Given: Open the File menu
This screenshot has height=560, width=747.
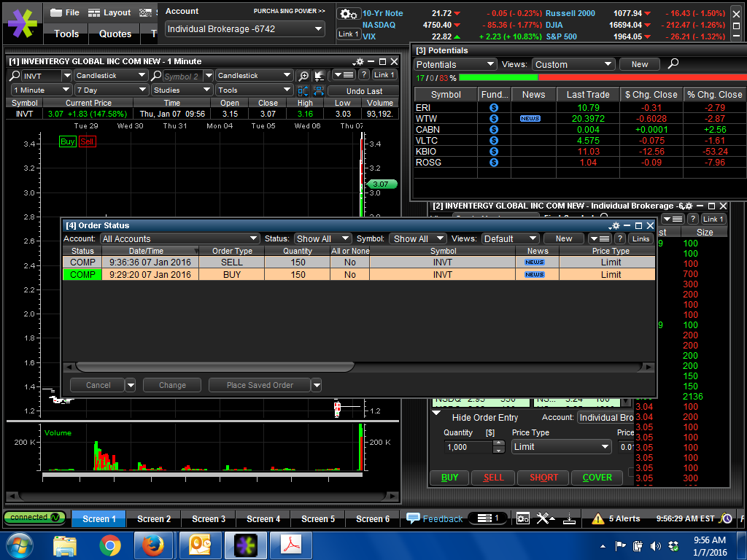Looking at the screenshot, I should [65, 12].
